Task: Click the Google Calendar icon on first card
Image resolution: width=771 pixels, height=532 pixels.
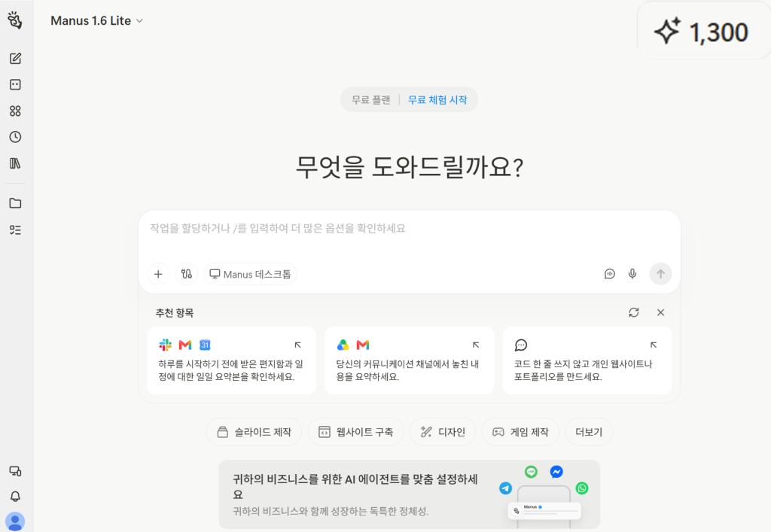Action: coord(205,345)
